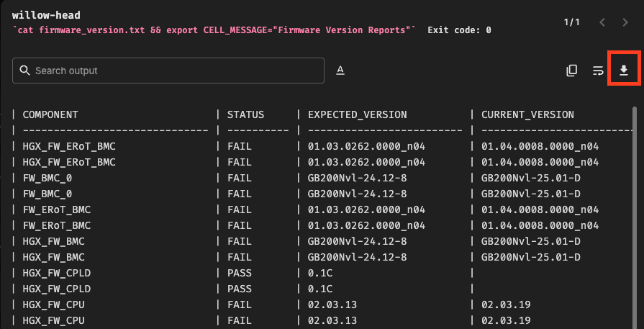Go to the next output page
This screenshot has height=329, width=644.
click(x=625, y=22)
